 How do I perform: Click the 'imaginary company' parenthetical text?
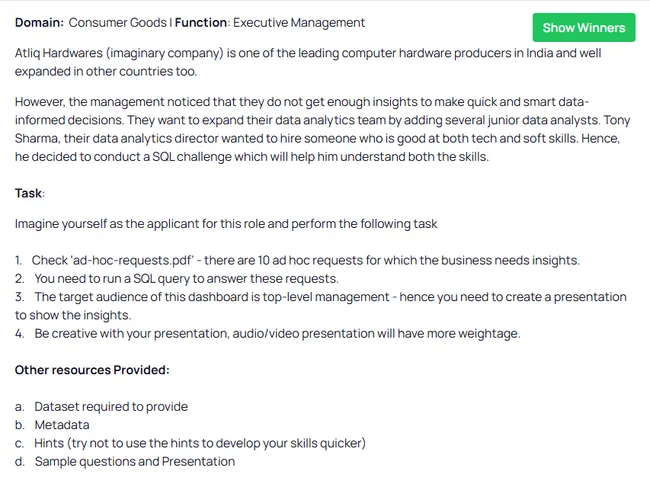tap(165, 53)
